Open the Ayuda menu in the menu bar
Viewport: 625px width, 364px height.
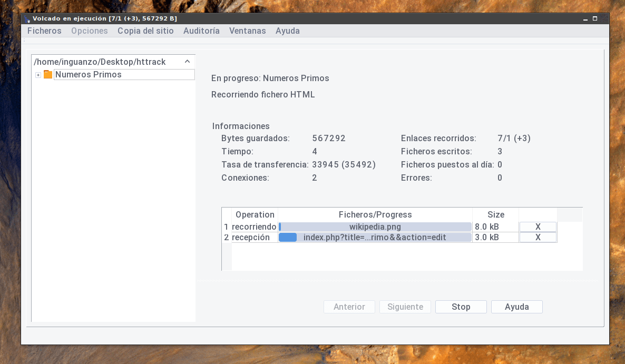(287, 31)
